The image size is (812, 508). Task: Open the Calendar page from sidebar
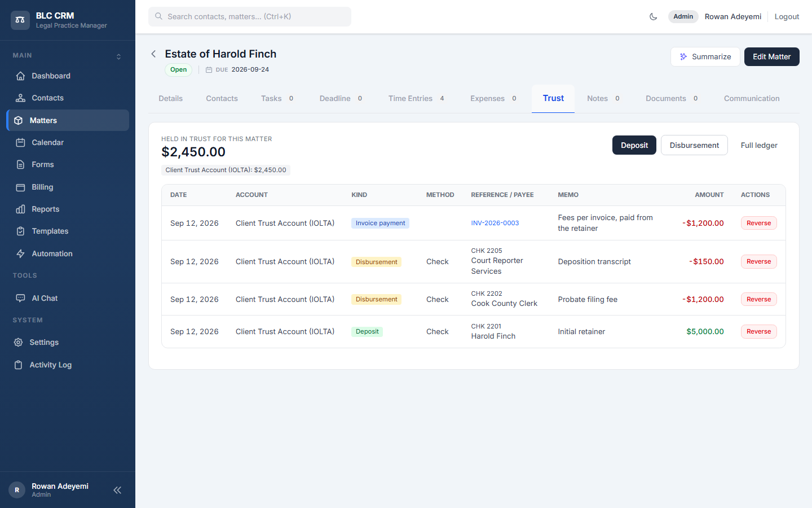[x=68, y=142]
